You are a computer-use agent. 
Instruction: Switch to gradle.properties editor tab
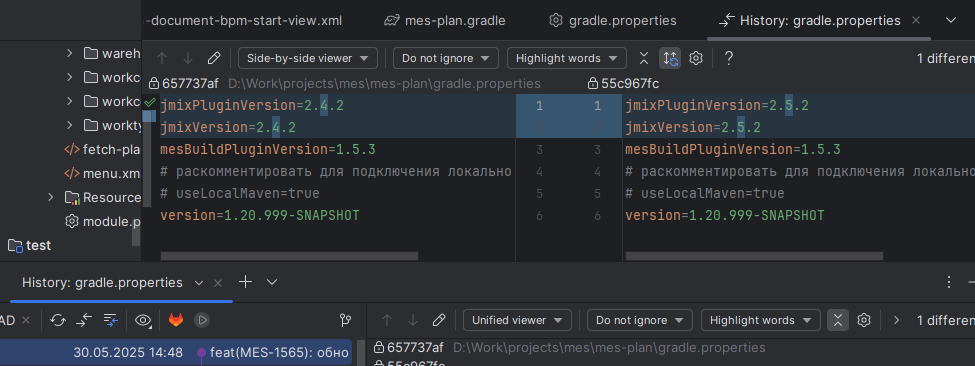613,21
